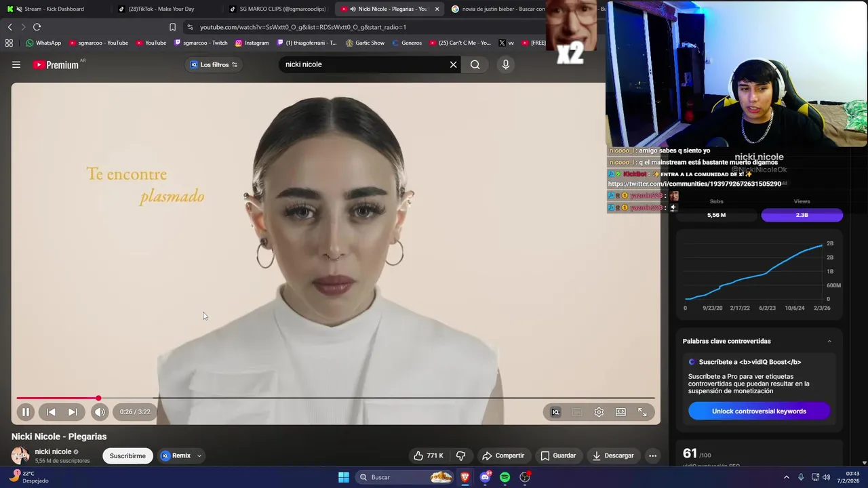Open browser apps grid icon

pyautogui.click(x=9, y=43)
